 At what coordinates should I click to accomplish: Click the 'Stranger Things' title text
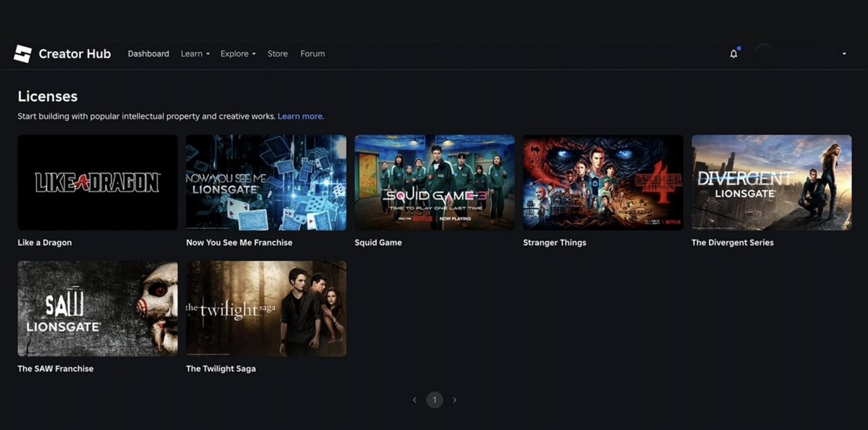point(555,243)
